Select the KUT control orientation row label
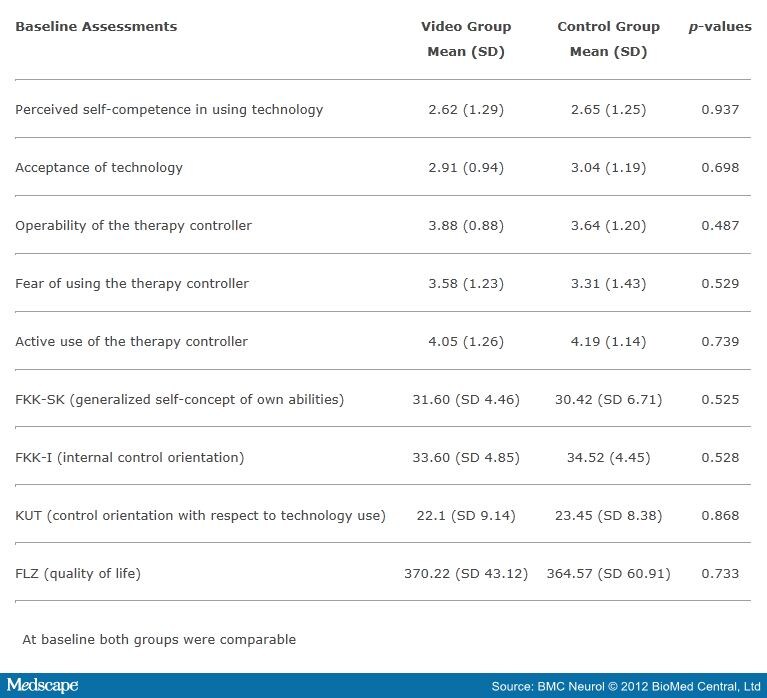The width and height of the screenshot is (767, 698). pyautogui.click(x=200, y=516)
